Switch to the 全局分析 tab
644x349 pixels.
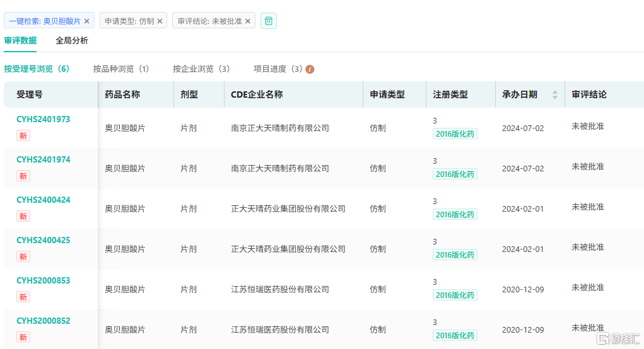[72, 40]
